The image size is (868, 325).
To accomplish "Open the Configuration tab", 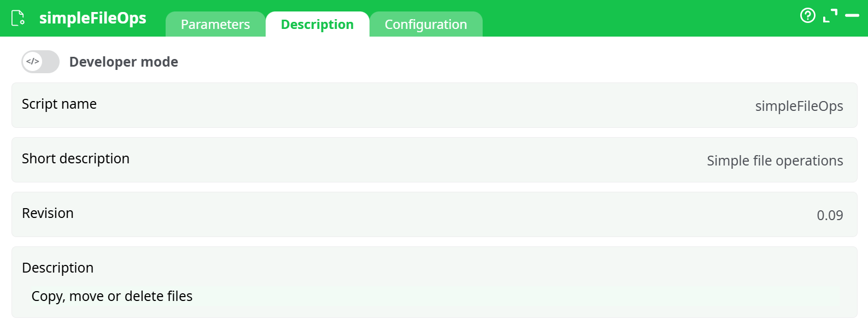I will click(426, 24).
